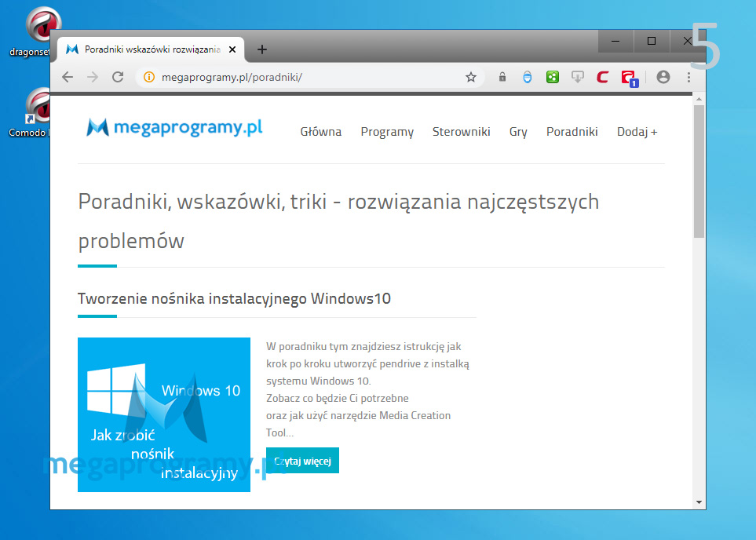Screen dimensions: 756x540
Task: Click the text 'Zobacz co będzie Ci potrzebne'
Action: click(337, 398)
